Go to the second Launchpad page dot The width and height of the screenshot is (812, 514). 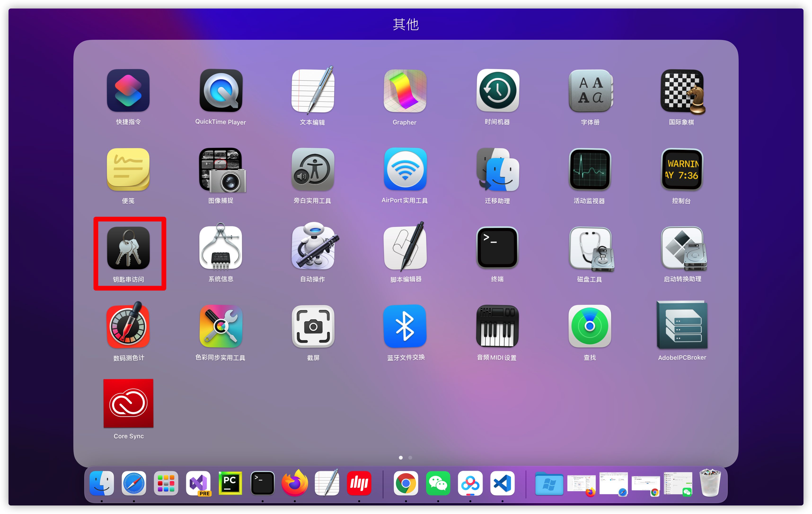point(410,458)
